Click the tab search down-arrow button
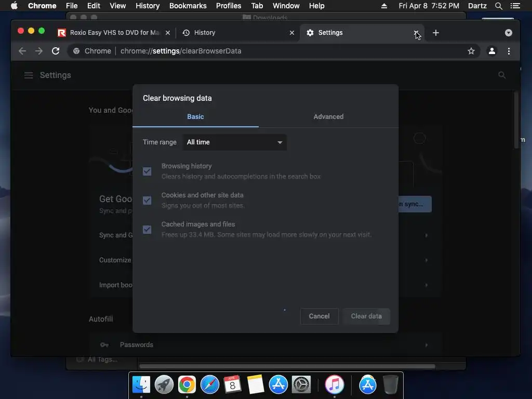This screenshot has width=532, height=399. [x=508, y=33]
